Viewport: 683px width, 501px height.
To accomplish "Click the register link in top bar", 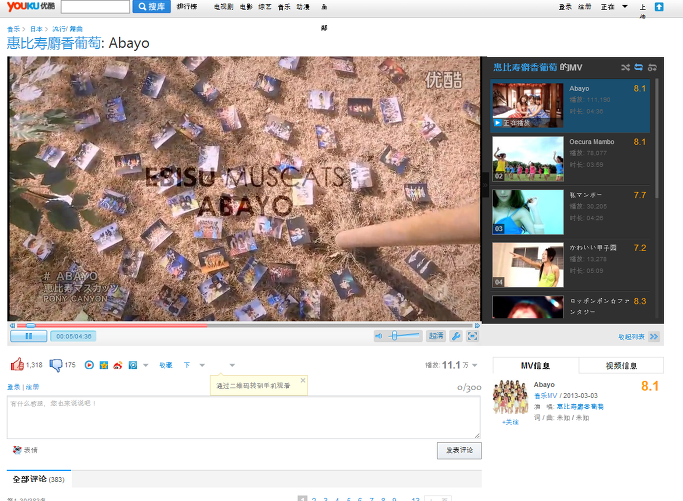I will pos(585,7).
